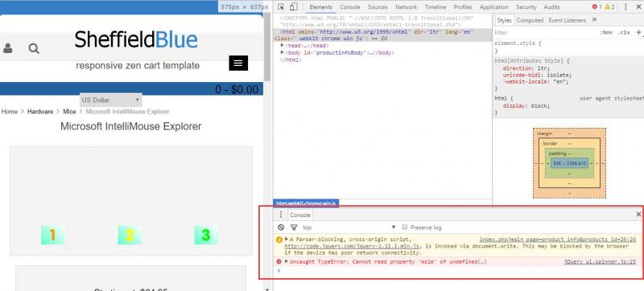
Task: Toggle the .cls class editor
Action: (x=623, y=32)
